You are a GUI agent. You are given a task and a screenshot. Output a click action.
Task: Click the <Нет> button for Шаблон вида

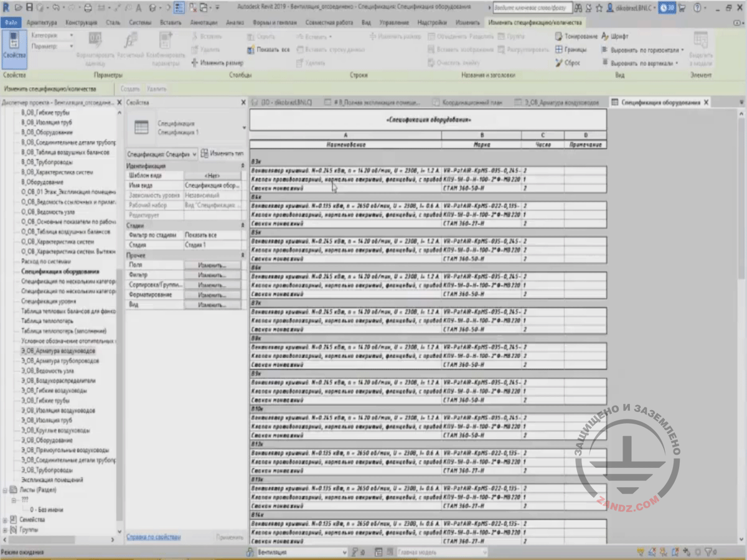[212, 176]
